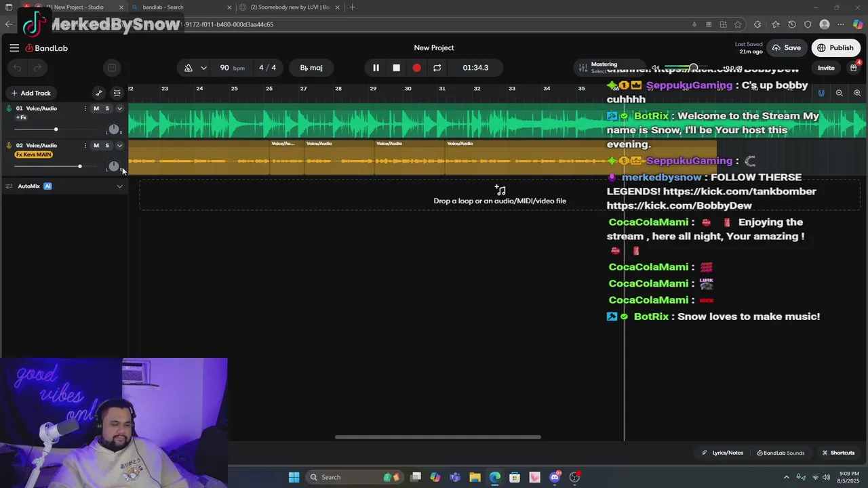Open File Explorer from taskbar
This screenshot has height=488, width=868.
point(475,477)
